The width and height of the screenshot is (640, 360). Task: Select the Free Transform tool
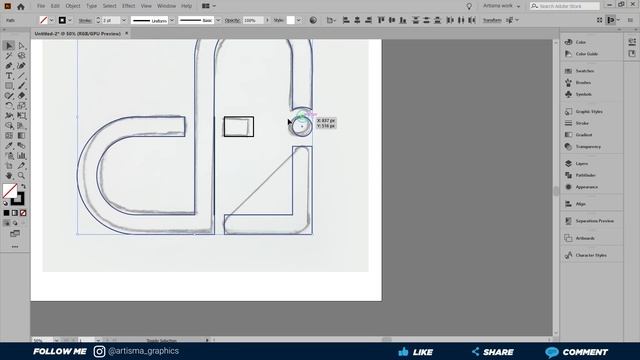point(21,116)
